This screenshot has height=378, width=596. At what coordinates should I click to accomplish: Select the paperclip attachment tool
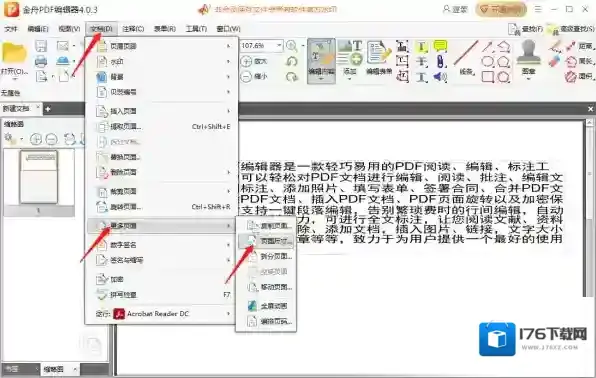pos(440,61)
